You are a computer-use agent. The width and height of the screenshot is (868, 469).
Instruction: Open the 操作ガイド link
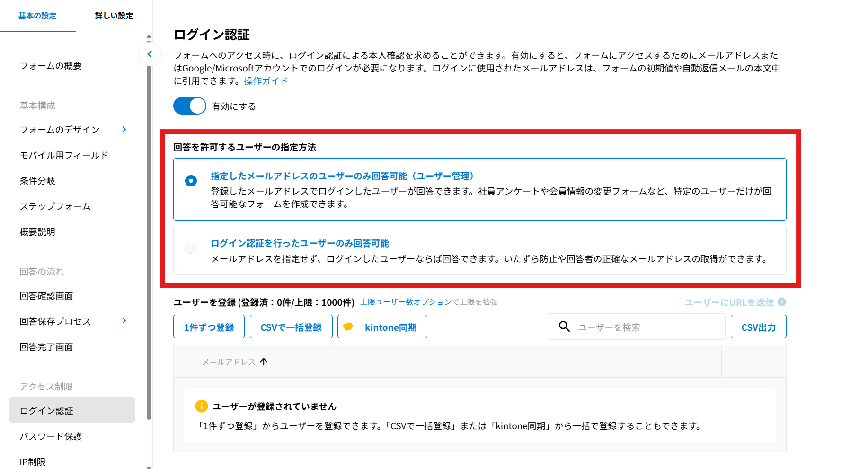pyautogui.click(x=266, y=81)
